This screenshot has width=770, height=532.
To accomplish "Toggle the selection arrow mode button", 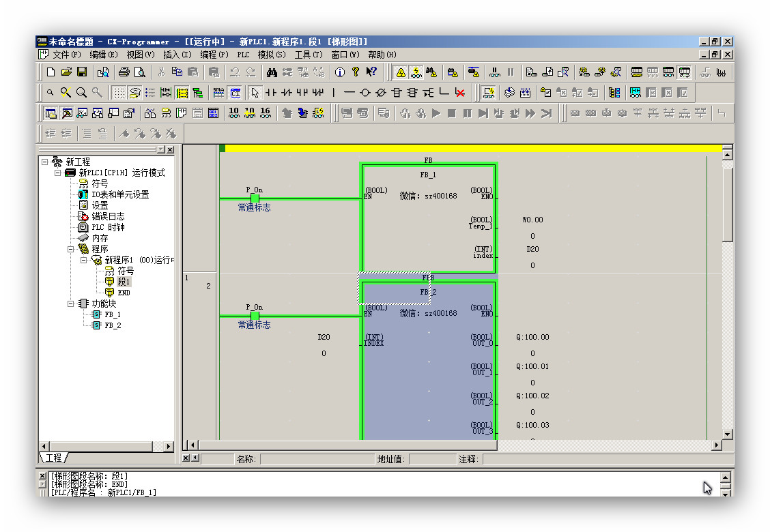I will [255, 93].
